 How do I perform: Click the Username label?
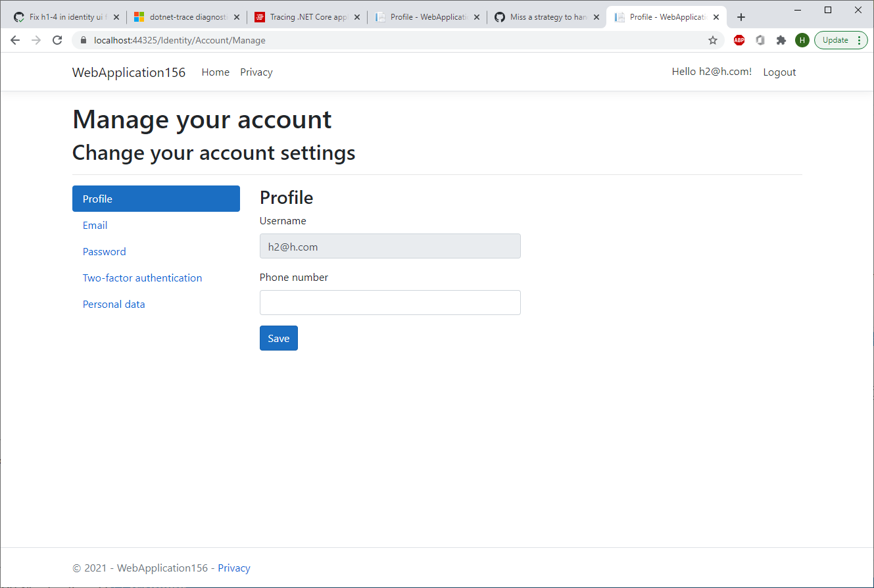(283, 221)
